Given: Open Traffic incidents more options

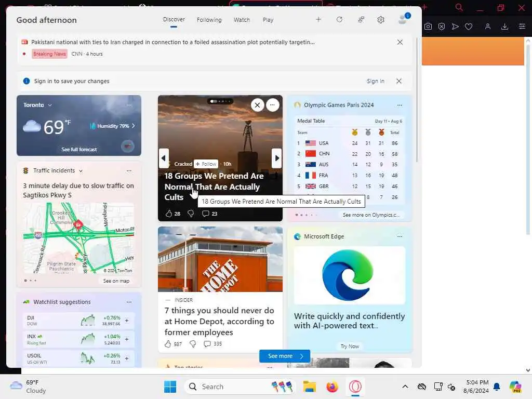Looking at the screenshot, I should 129,170.
